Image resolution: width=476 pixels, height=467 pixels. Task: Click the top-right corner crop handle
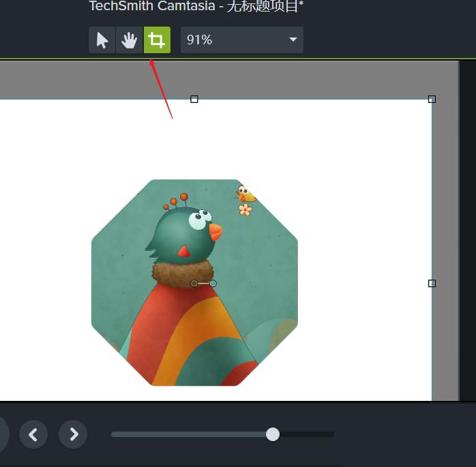[x=432, y=100]
